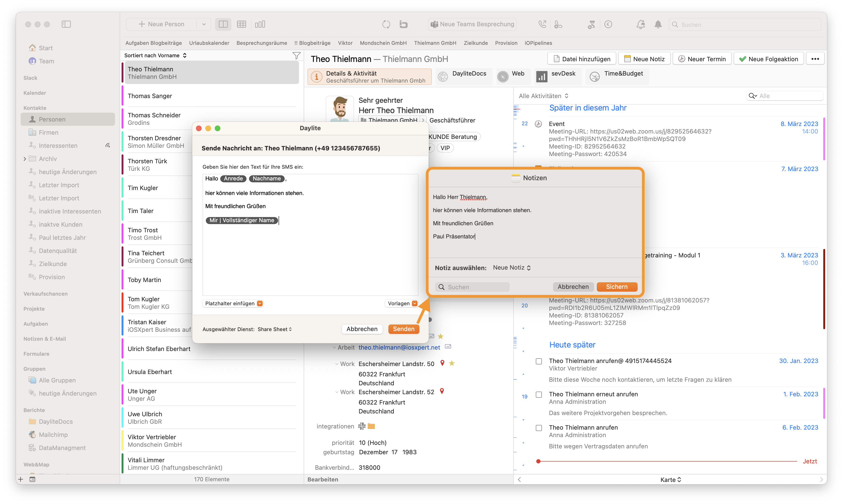The height and width of the screenshot is (504, 843).
Task: Open DataManagment report in sidebar
Action: coord(57,448)
